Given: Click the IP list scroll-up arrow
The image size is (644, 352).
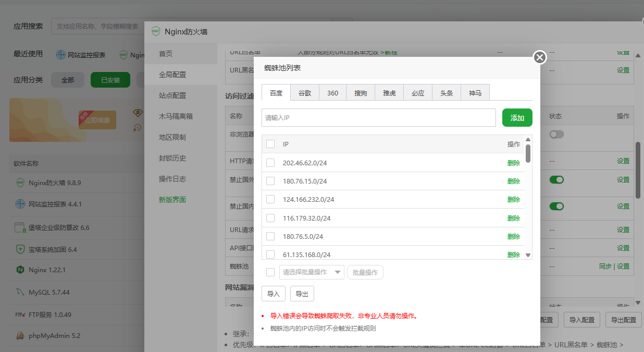Looking at the screenshot, I should pyautogui.click(x=528, y=139).
